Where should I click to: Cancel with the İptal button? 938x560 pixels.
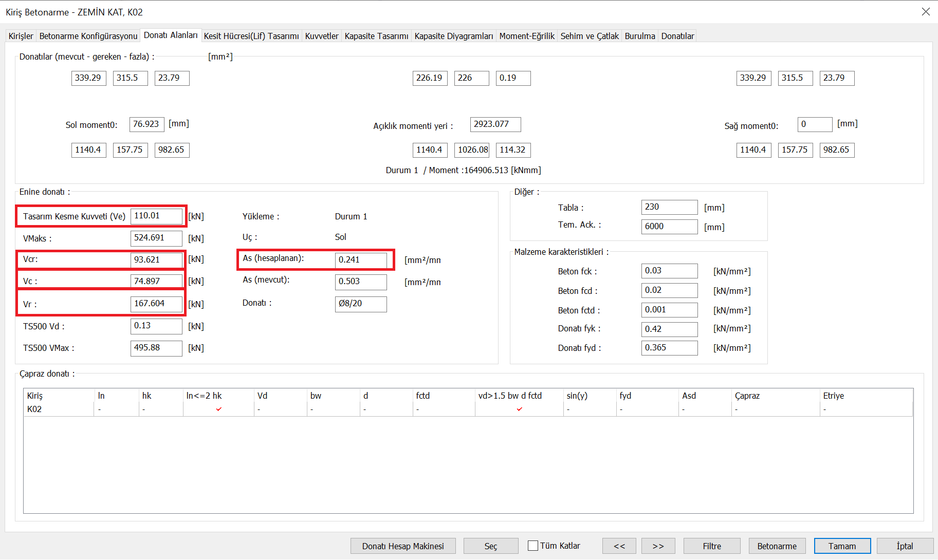point(905,546)
